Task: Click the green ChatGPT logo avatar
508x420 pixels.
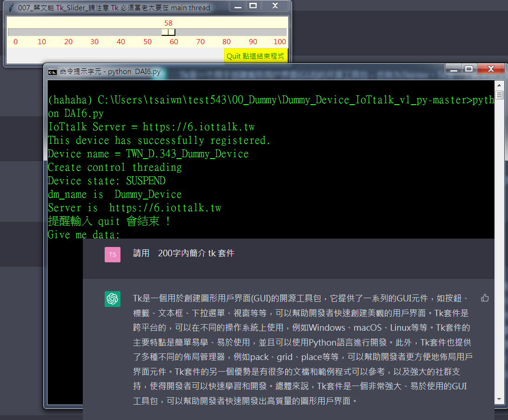Action: click(113, 299)
